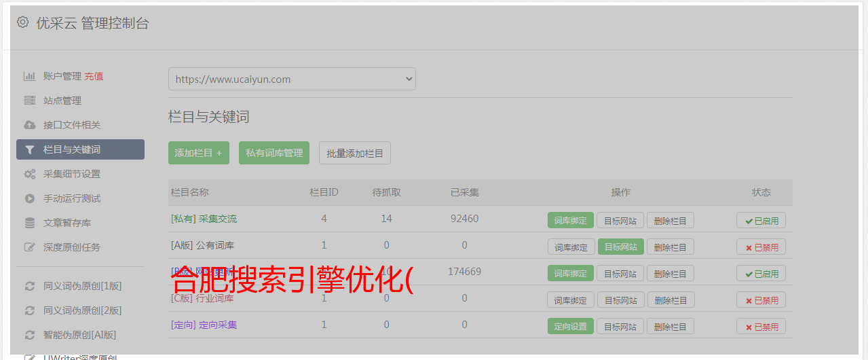This screenshot has height=360, width=868.
Task: Click 词库绑定 in the 174669 row
Action: (571, 273)
